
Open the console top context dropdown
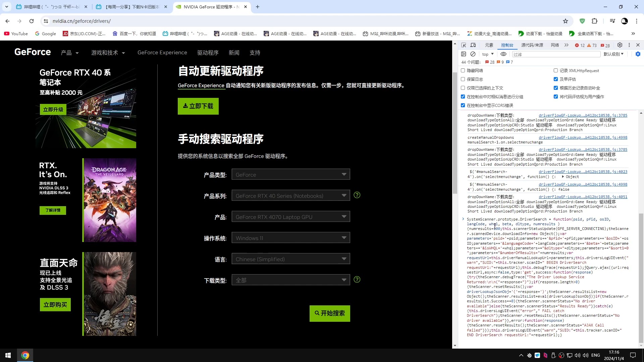click(x=488, y=54)
